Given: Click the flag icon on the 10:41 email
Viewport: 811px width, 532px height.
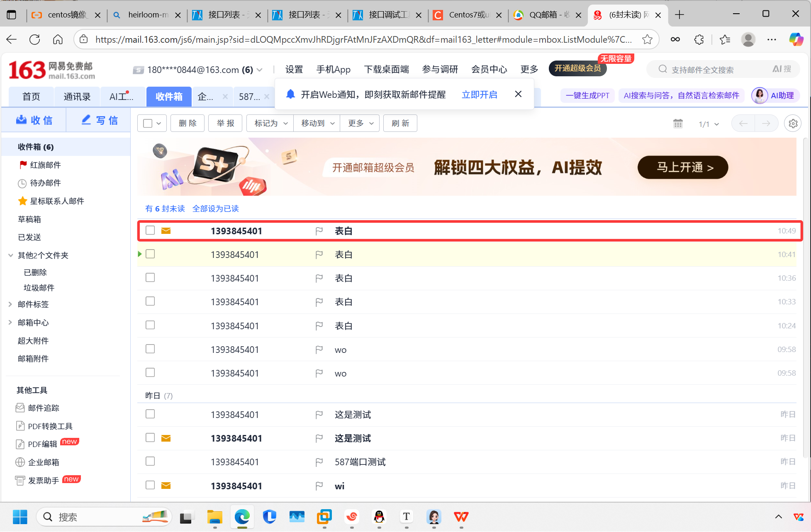Looking at the screenshot, I should (319, 255).
